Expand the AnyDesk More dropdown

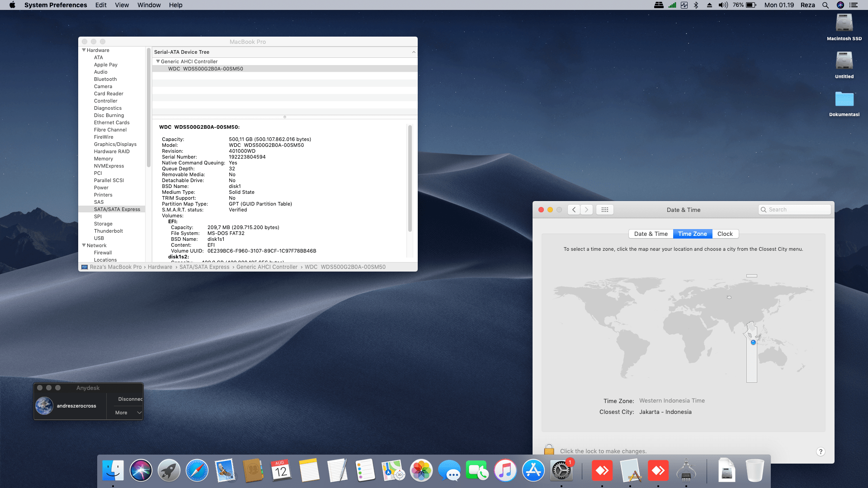point(128,413)
